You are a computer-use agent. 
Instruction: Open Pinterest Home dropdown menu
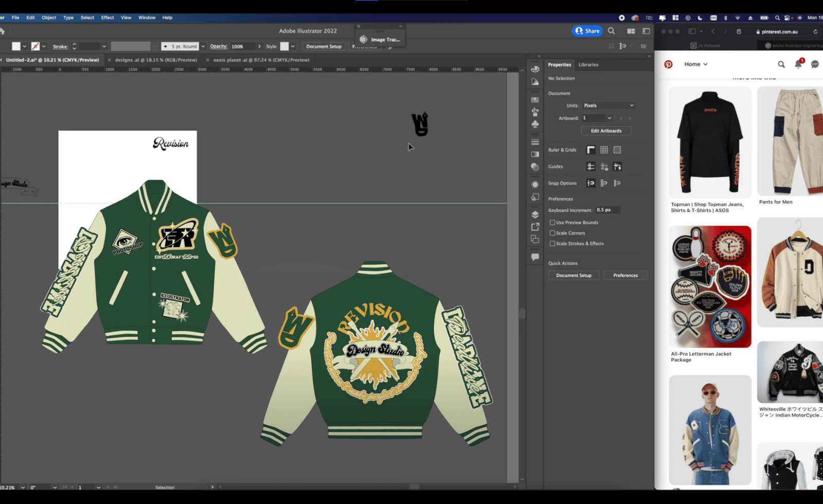click(x=696, y=64)
